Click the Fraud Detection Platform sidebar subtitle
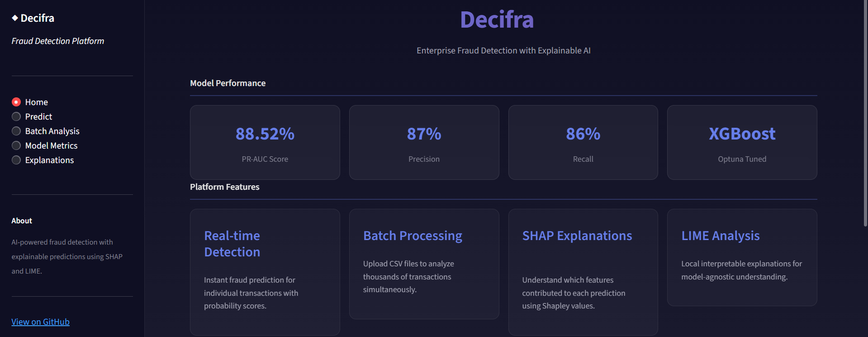 pyautogui.click(x=57, y=41)
